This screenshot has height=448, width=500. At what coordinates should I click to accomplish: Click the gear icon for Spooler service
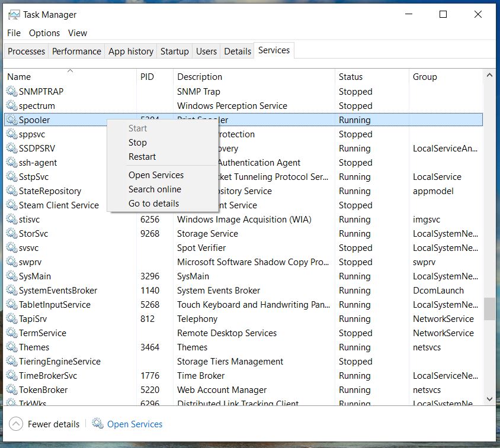12,120
